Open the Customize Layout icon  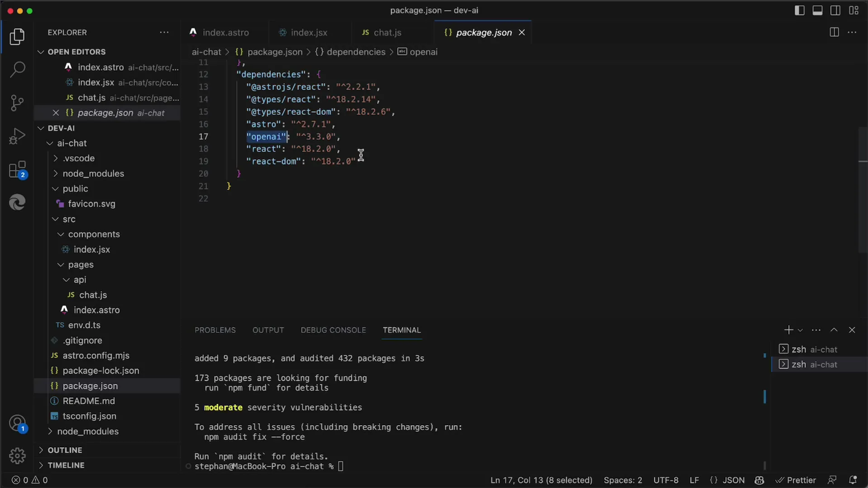[x=854, y=10]
